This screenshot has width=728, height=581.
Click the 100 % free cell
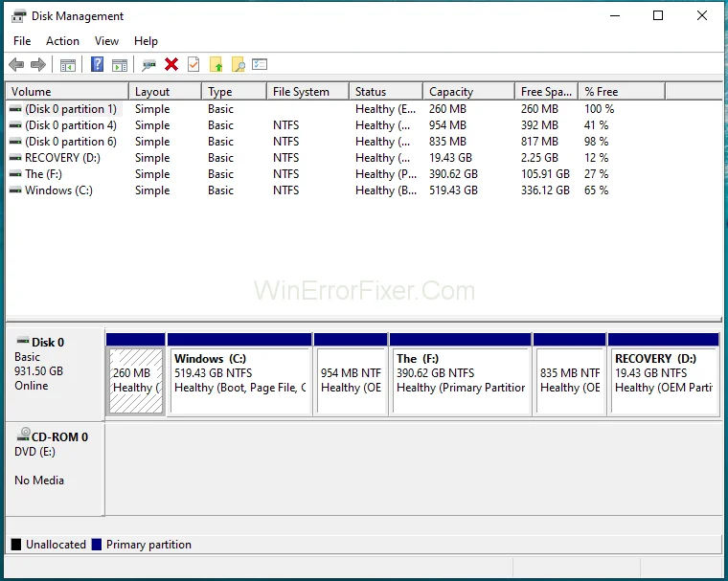(x=599, y=109)
